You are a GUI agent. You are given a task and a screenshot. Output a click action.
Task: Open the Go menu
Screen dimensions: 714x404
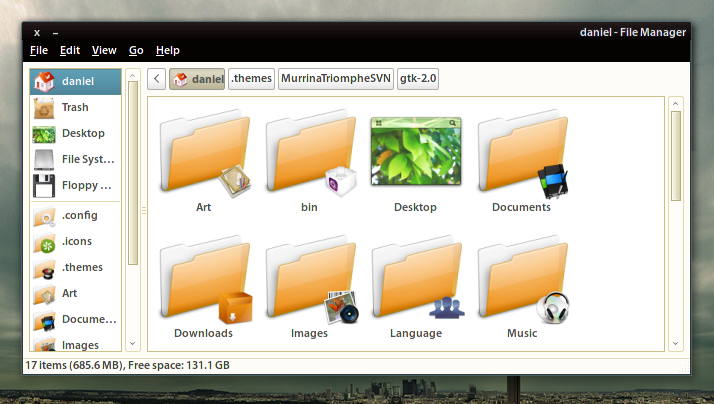pos(136,51)
